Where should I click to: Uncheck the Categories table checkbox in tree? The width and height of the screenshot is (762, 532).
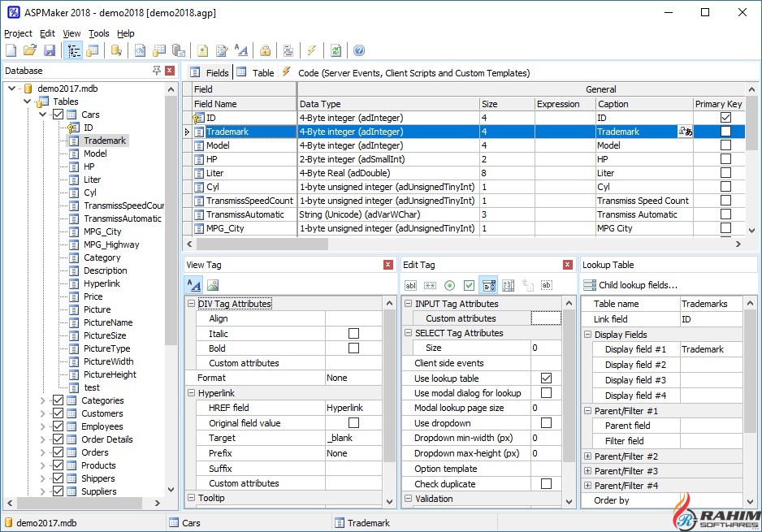[x=58, y=400]
